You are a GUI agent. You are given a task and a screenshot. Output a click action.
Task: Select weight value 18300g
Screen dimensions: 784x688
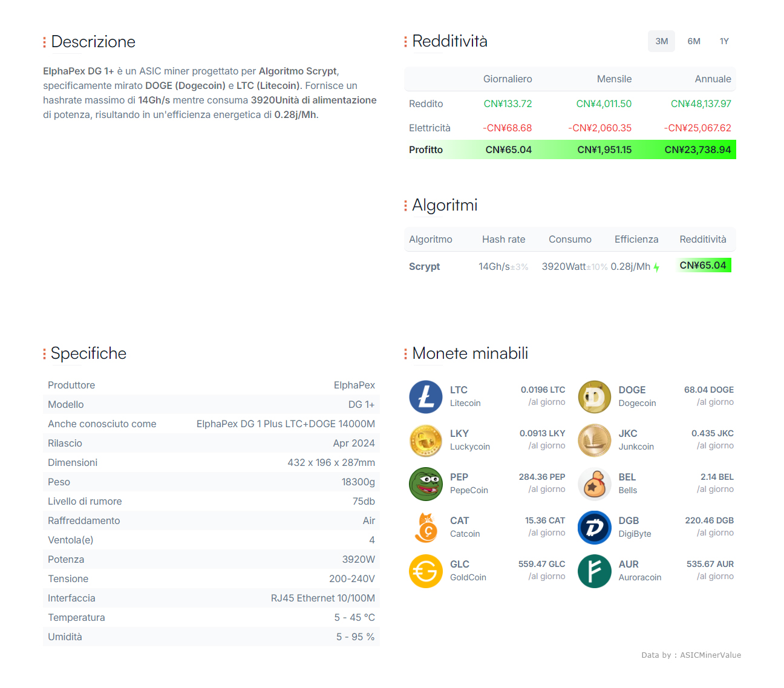click(358, 482)
